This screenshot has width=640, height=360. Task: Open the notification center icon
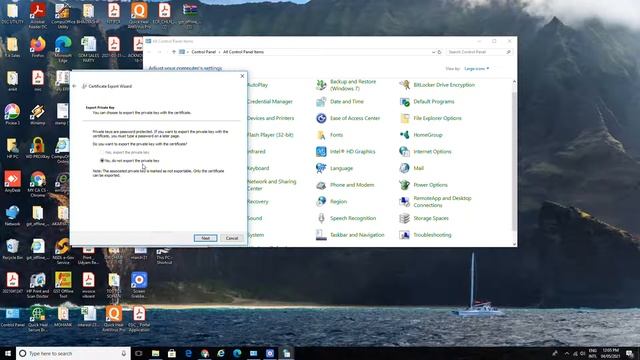pyautogui.click(x=630, y=353)
